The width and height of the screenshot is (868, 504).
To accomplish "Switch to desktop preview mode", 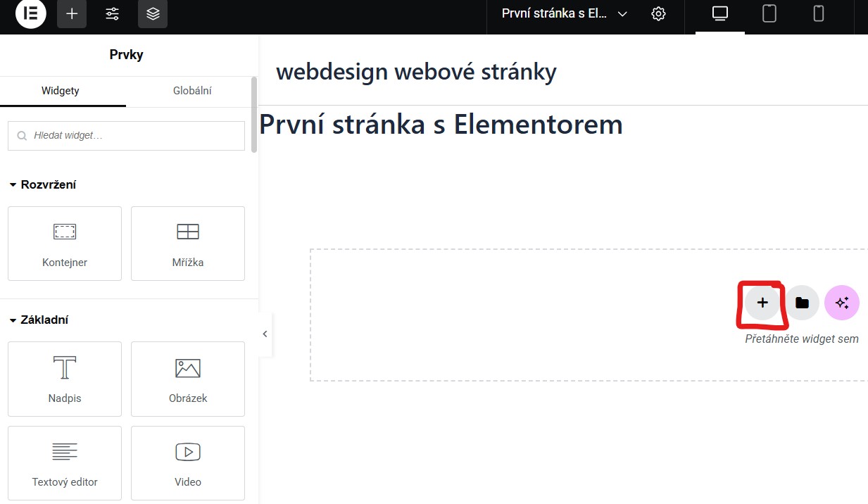I will (719, 14).
